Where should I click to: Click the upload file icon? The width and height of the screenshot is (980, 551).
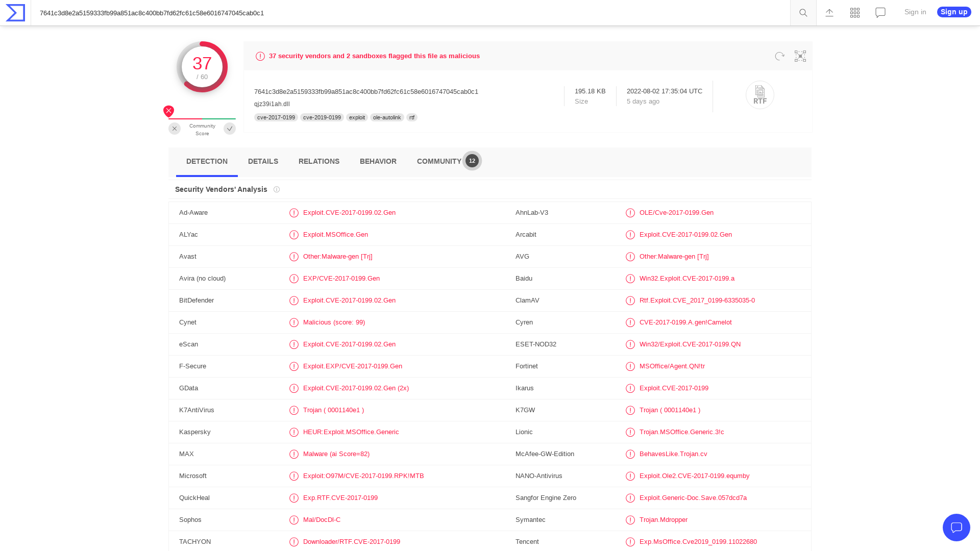click(x=829, y=12)
